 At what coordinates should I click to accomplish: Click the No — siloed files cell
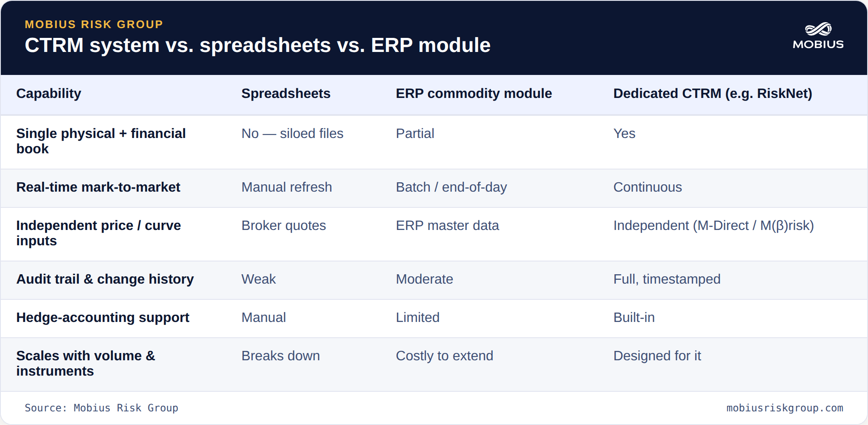pyautogui.click(x=292, y=133)
